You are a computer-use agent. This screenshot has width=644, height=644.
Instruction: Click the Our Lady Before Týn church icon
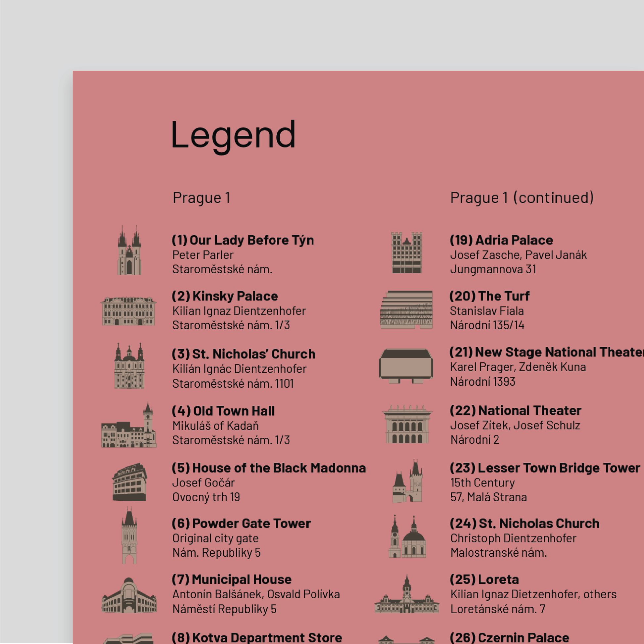pyautogui.click(x=129, y=251)
